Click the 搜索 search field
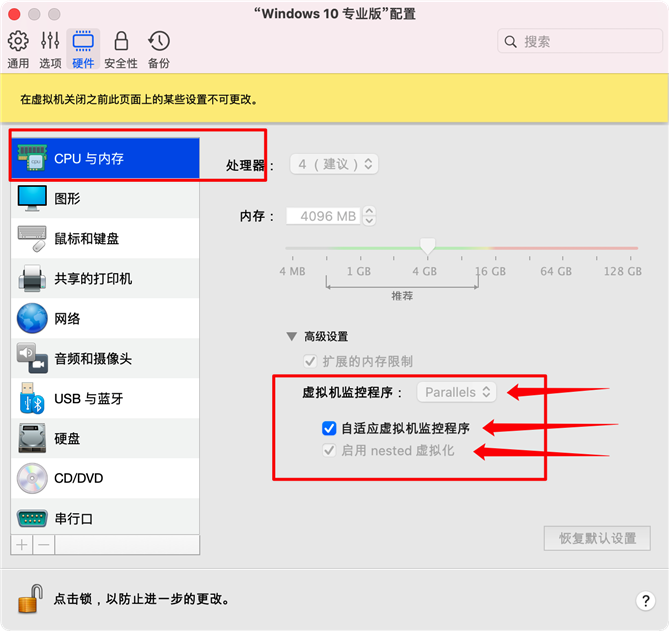Screen dimensions: 669x631 (x=580, y=41)
